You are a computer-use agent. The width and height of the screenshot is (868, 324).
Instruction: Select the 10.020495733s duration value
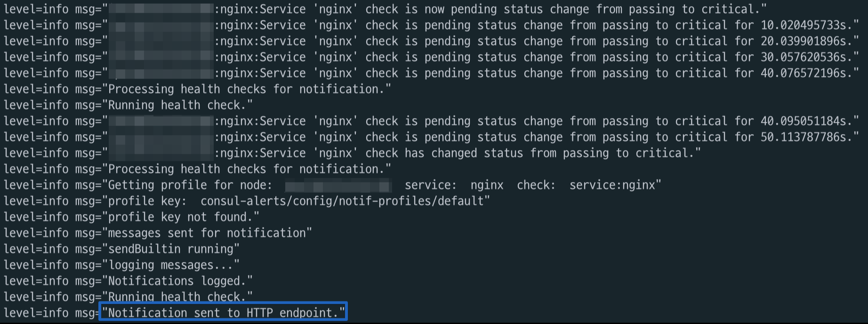point(806,25)
